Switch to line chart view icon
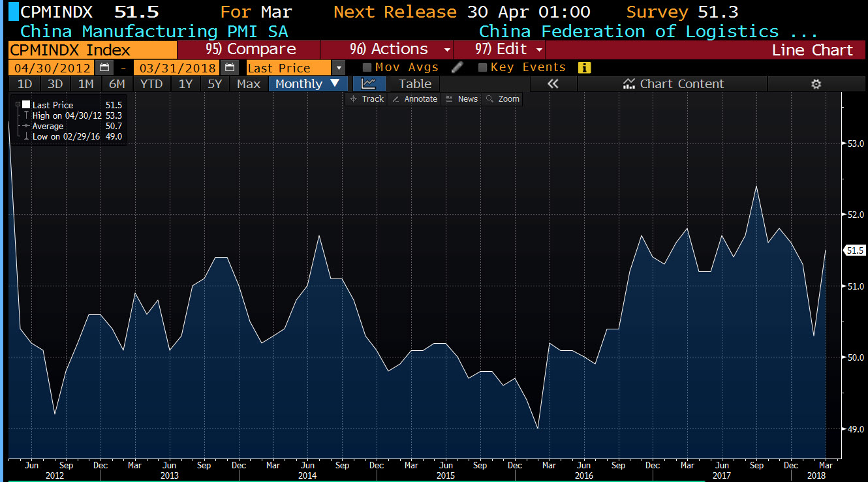This screenshot has height=482, width=868. coord(369,83)
